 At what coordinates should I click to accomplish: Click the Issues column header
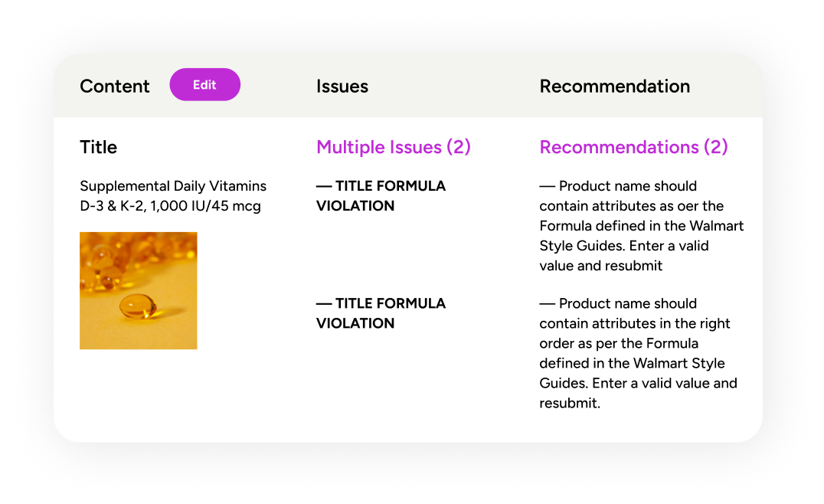pyautogui.click(x=342, y=87)
